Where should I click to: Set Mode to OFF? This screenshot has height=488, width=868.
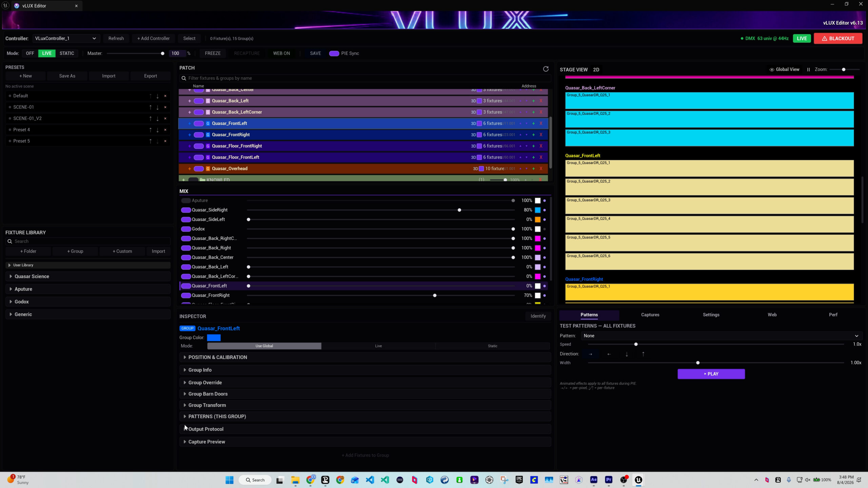tap(30, 53)
